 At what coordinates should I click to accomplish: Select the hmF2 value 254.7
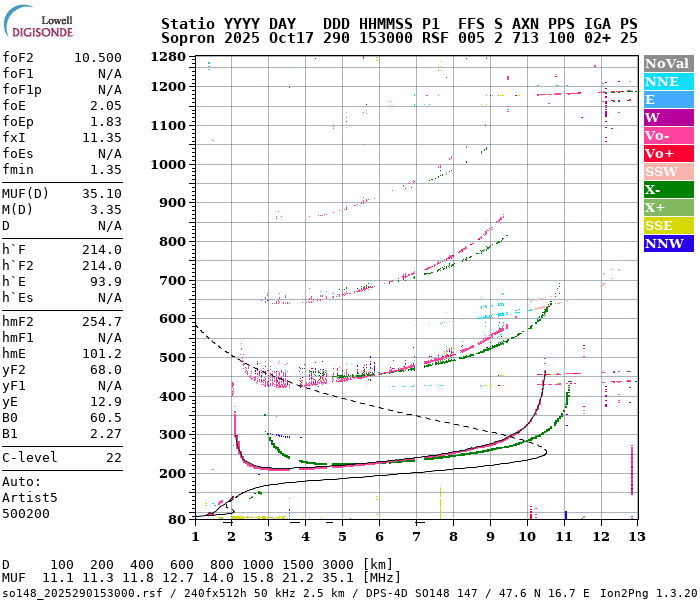(101, 321)
